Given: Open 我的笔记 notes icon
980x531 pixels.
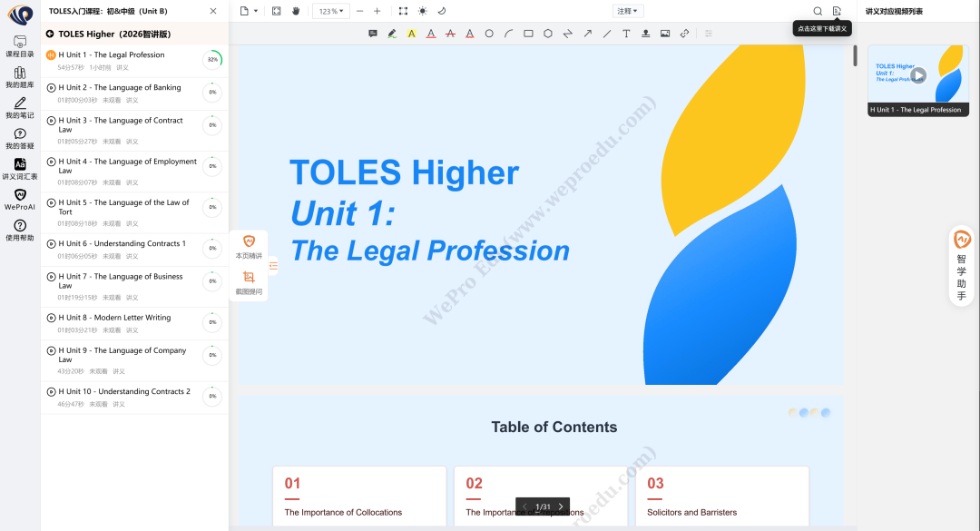Looking at the screenshot, I should pyautogui.click(x=19, y=108).
